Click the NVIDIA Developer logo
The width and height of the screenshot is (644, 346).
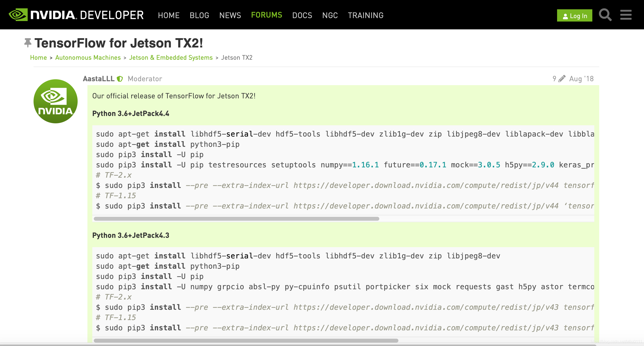tap(76, 15)
